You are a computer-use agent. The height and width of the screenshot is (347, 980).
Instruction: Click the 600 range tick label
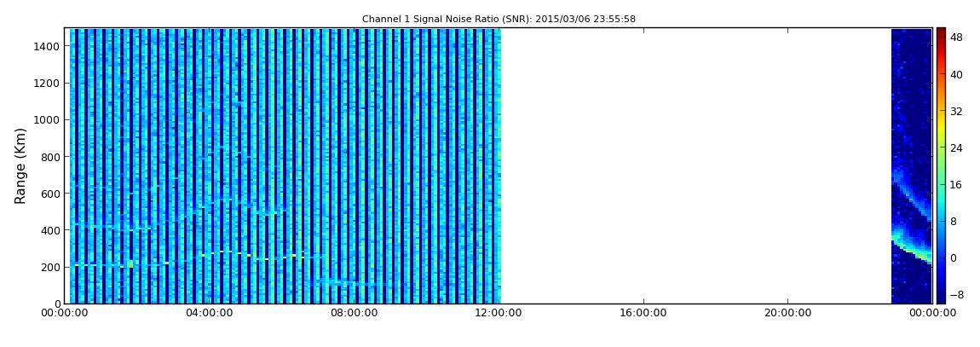tap(49, 194)
